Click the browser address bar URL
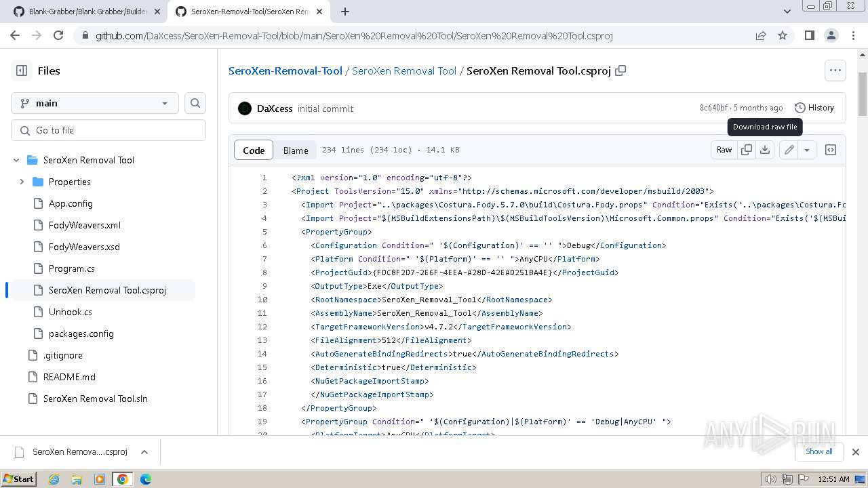 354,35
